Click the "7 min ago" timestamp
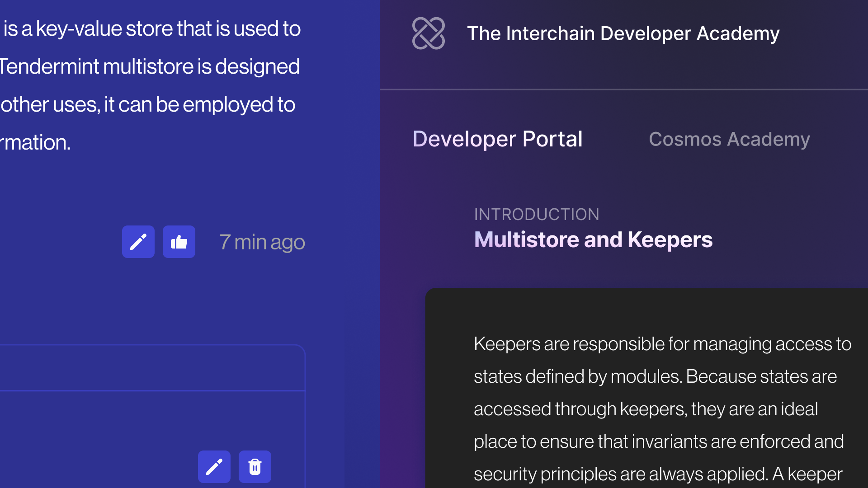The width and height of the screenshot is (868, 488). click(262, 242)
